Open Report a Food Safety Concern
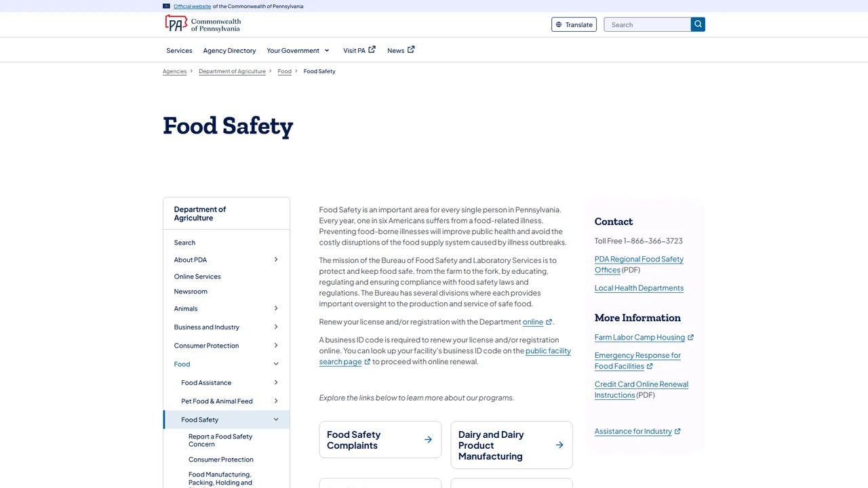This screenshot has width=868, height=488. point(220,441)
